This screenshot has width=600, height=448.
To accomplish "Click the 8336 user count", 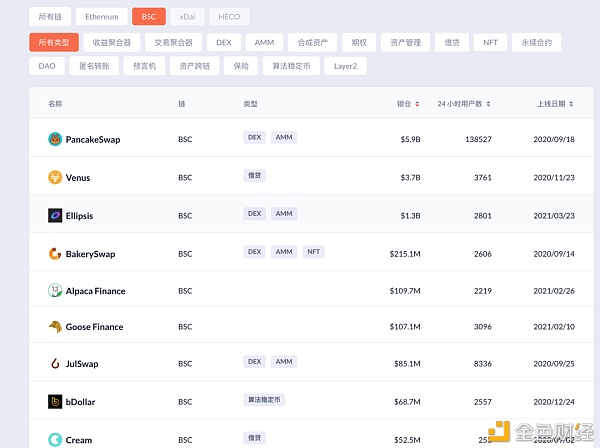I will tap(483, 364).
